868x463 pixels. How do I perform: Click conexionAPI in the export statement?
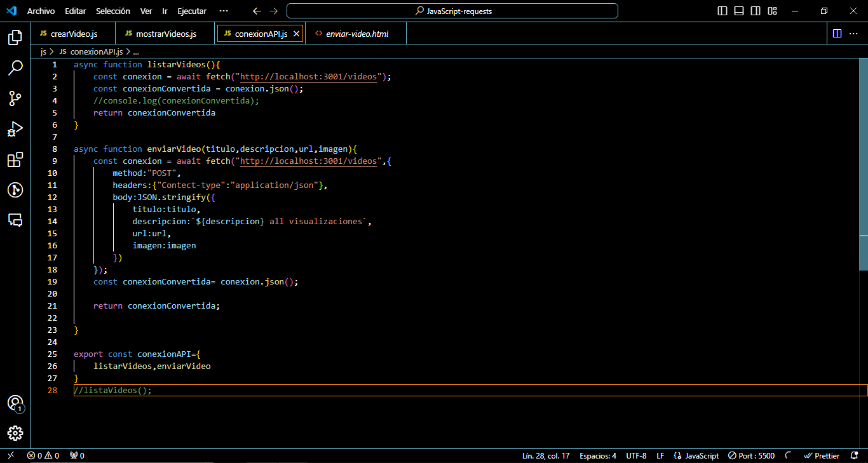[x=164, y=354]
